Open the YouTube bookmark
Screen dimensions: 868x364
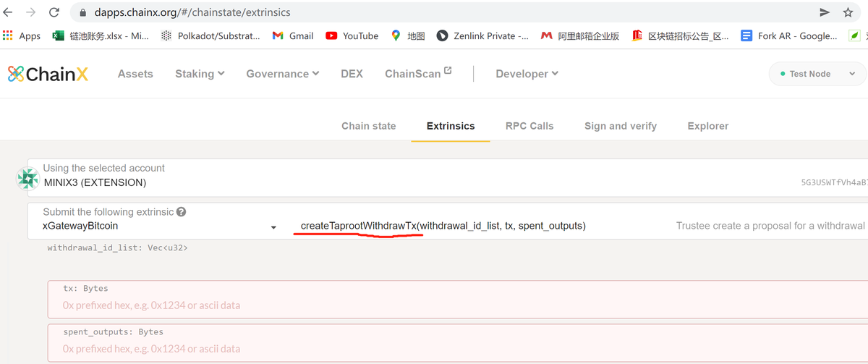pos(352,35)
